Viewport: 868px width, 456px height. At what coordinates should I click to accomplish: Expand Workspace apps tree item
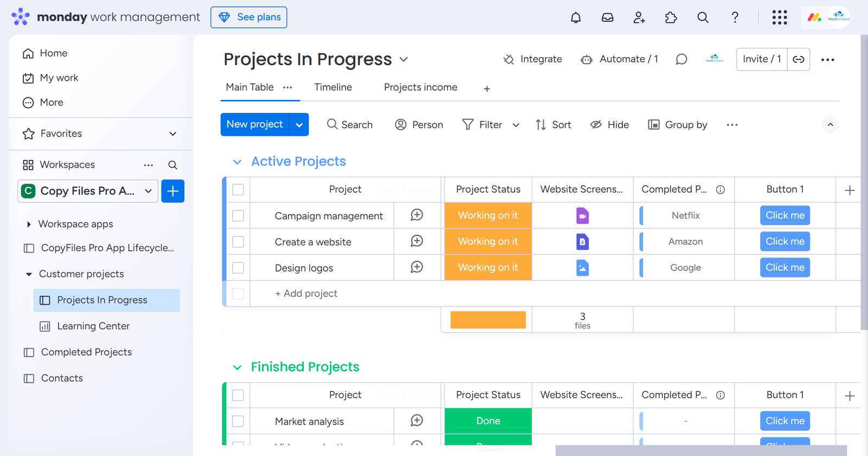29,224
